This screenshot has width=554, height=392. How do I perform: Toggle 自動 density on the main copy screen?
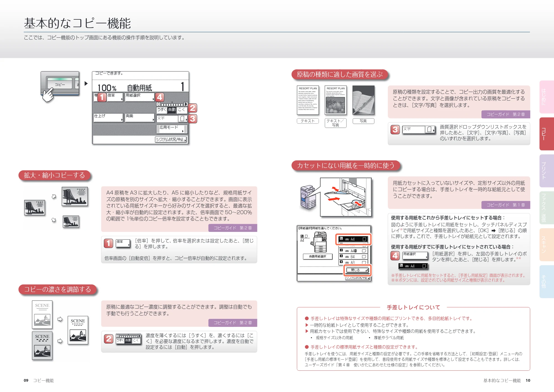[172, 110]
